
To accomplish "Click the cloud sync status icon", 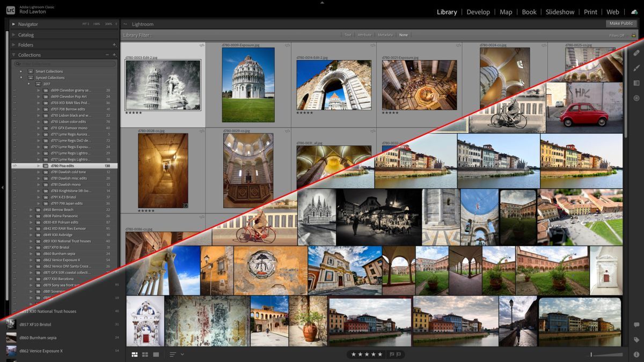I will point(634,12).
